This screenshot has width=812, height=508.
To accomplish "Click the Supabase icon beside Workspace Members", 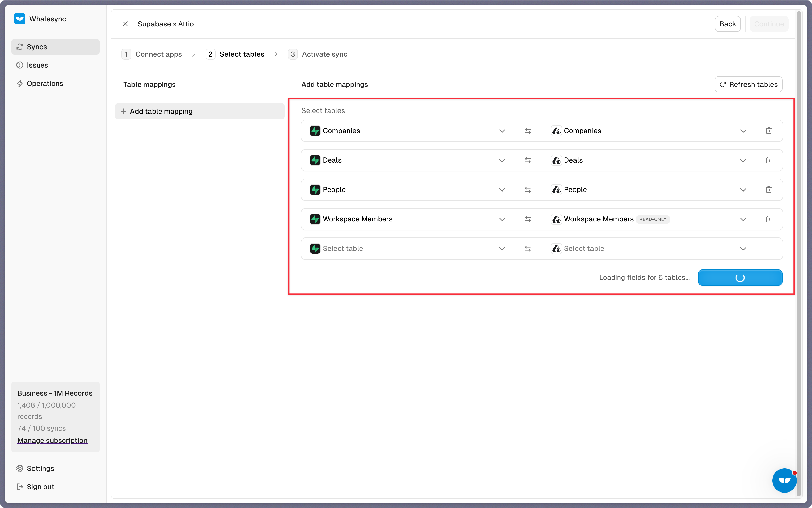I will [315, 219].
